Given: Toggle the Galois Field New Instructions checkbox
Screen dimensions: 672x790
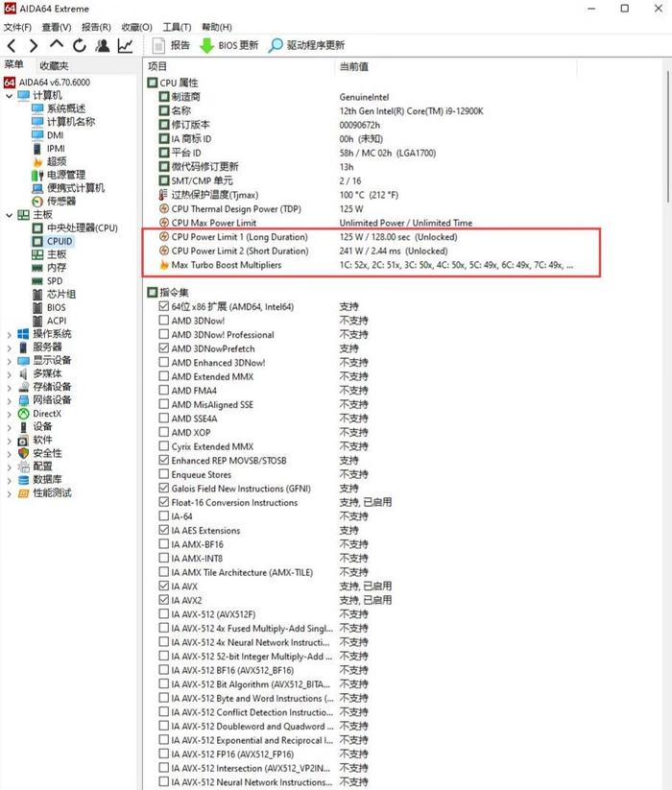Looking at the screenshot, I should [x=164, y=488].
